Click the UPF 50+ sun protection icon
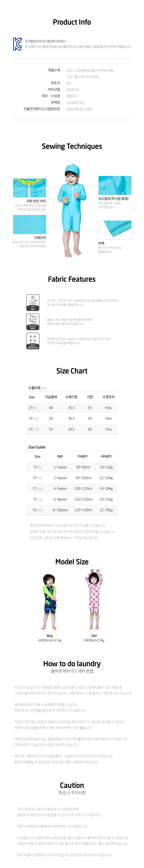The image size is (144, 868). point(33,302)
